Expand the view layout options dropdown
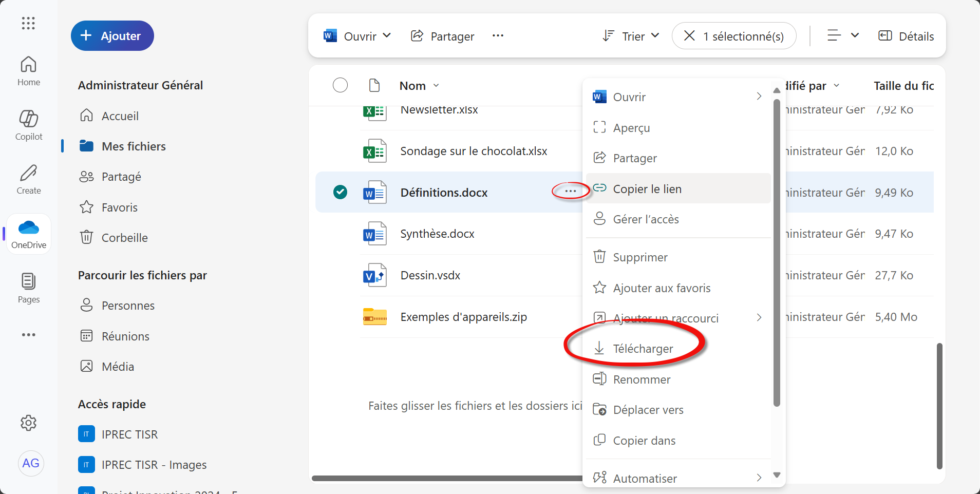The width and height of the screenshot is (980, 494). [x=855, y=35]
